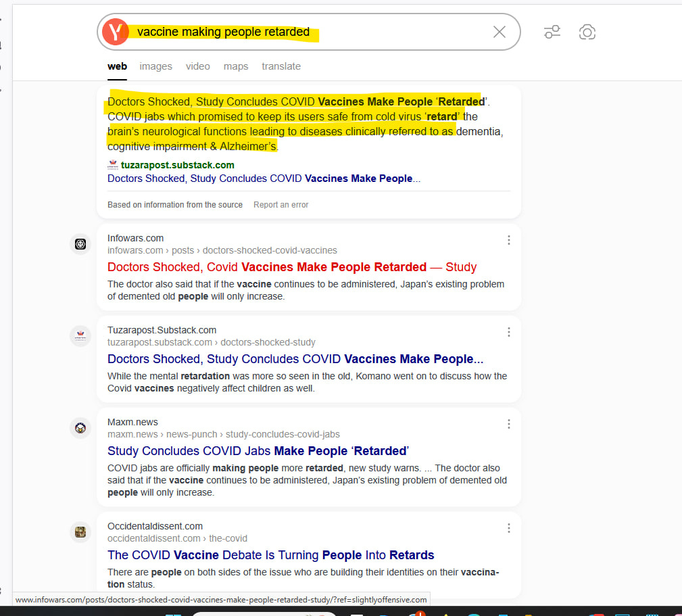Click the Yandex Y logo in the search bar
This screenshot has width=682, height=616.
click(116, 32)
